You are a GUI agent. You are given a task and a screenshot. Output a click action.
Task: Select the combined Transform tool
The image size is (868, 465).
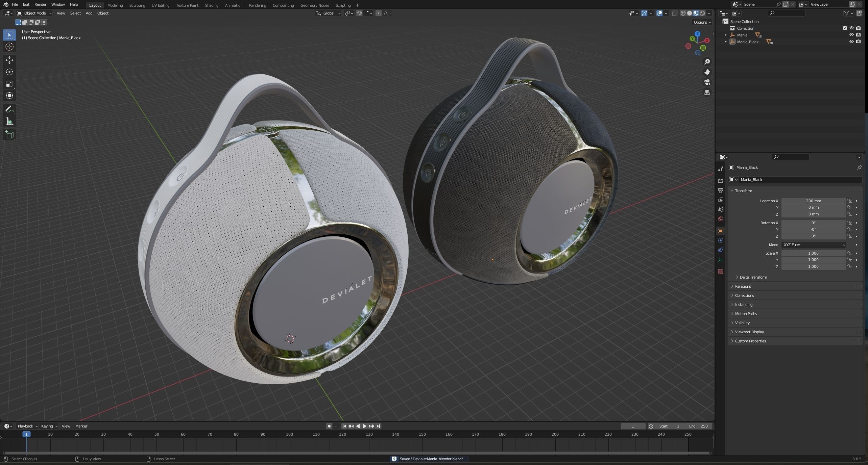coord(9,96)
